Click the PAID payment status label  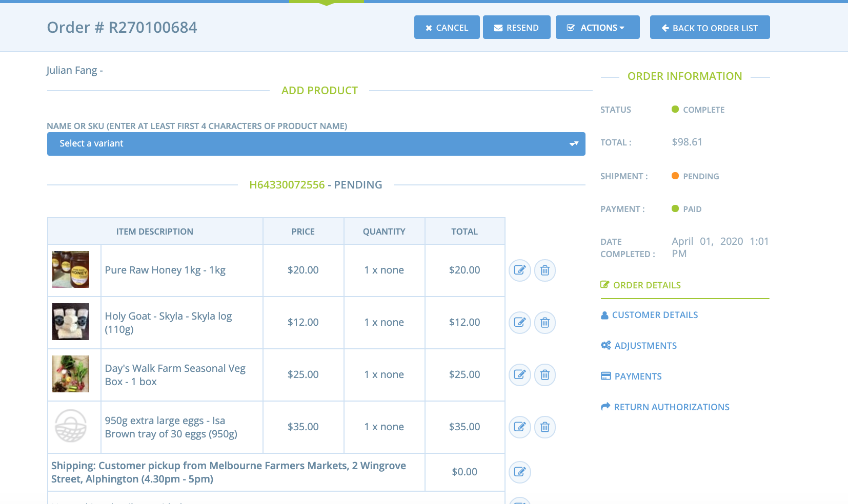[x=692, y=209]
